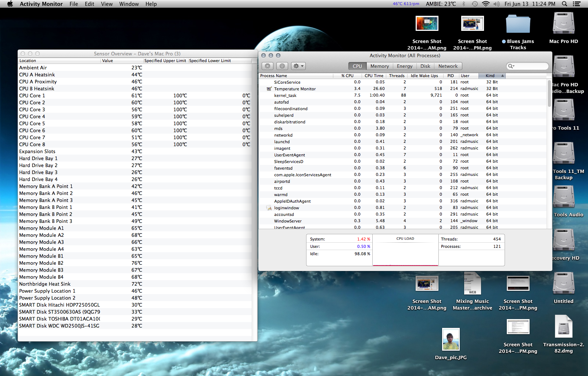Click the Wi-Fi status icon

485,4
